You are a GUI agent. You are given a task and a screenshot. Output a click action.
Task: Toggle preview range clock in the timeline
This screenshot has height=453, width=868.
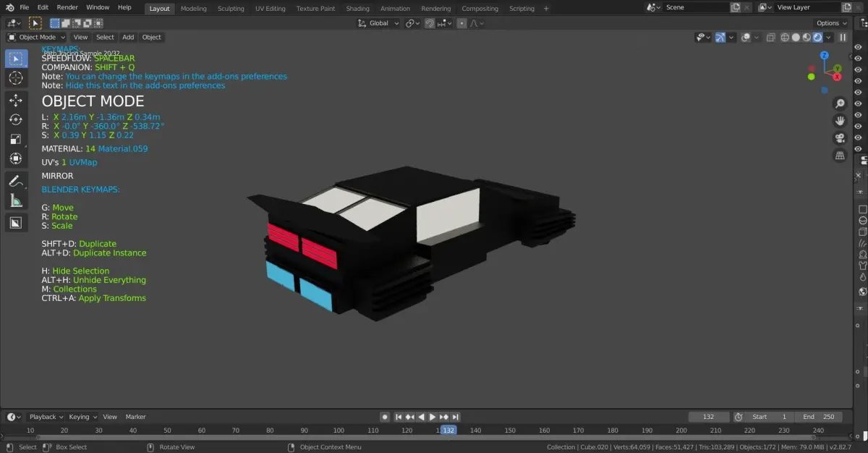(739, 417)
